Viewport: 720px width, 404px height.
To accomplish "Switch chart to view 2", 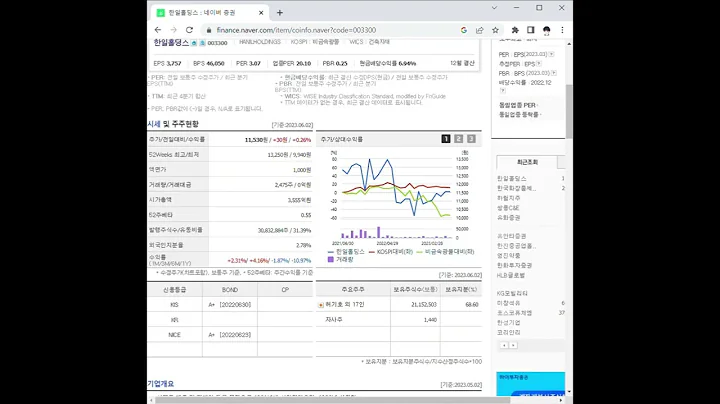I will tap(458, 139).
